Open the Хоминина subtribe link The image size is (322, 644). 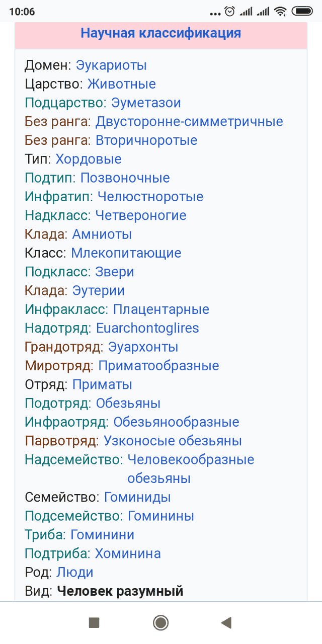128,553
